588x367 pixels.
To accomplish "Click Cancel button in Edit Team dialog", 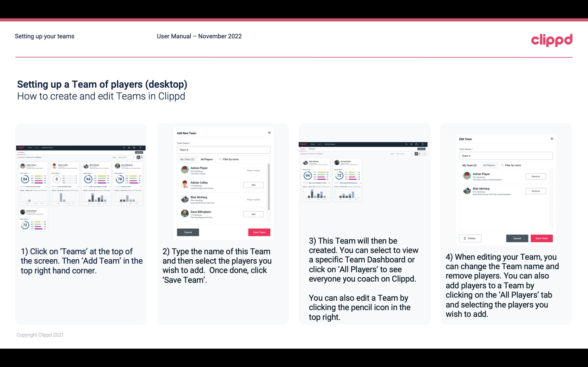I will click(x=517, y=238).
